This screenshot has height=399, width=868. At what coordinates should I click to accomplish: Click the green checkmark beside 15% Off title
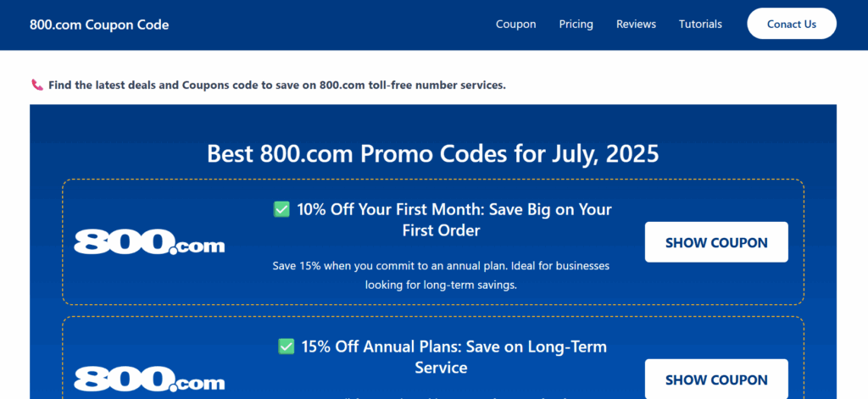(x=286, y=347)
